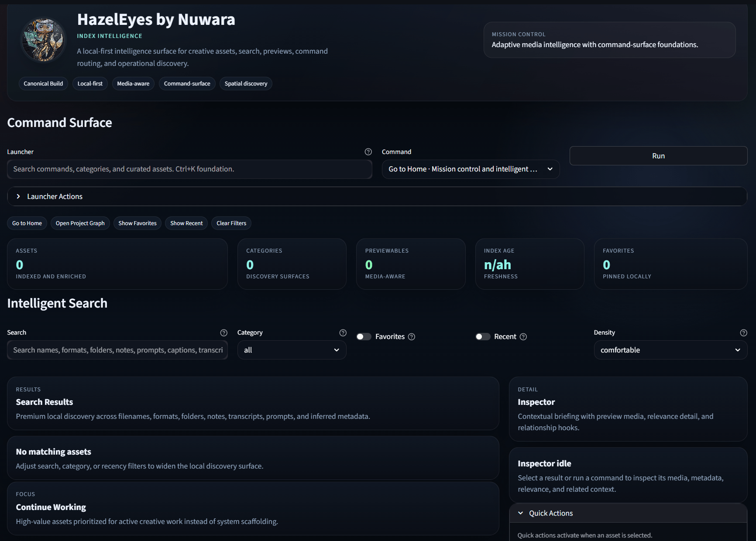Click the Launcher Actions chevron arrow

(x=18, y=197)
